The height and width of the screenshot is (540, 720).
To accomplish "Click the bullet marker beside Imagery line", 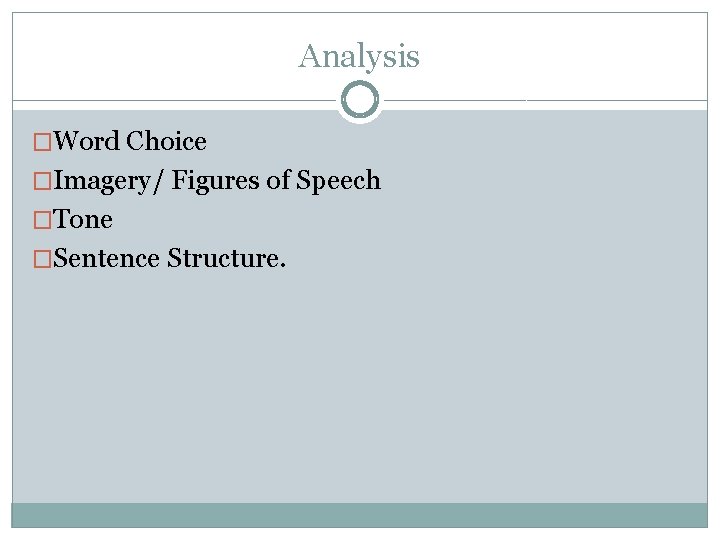I will click(44, 181).
